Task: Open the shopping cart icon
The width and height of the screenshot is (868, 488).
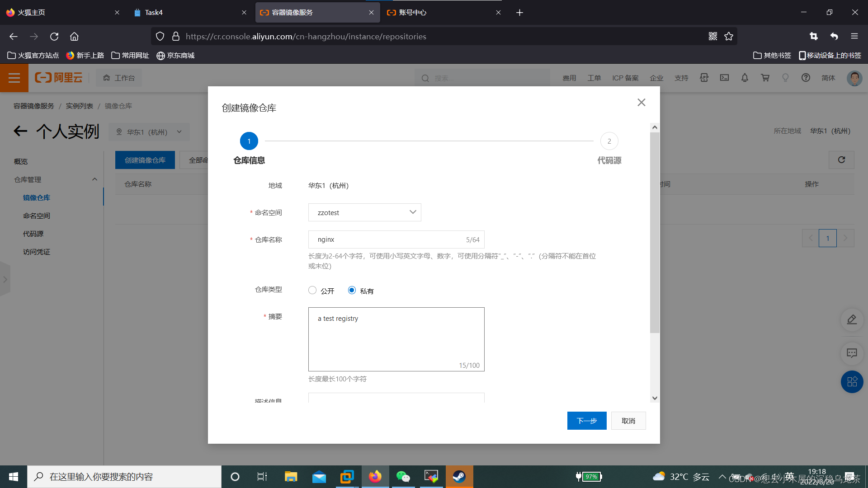Action: click(765, 78)
